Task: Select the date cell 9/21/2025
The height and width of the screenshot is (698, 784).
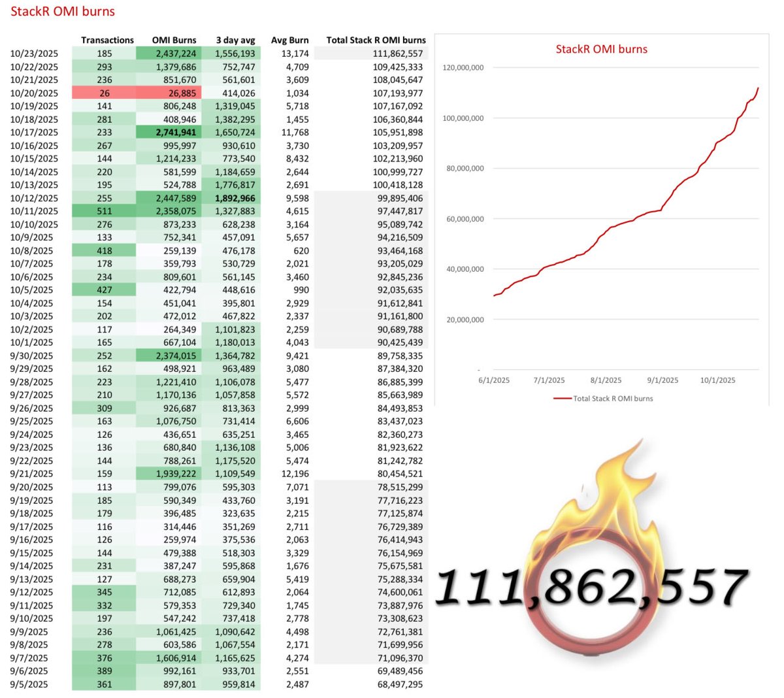Action: point(31,474)
